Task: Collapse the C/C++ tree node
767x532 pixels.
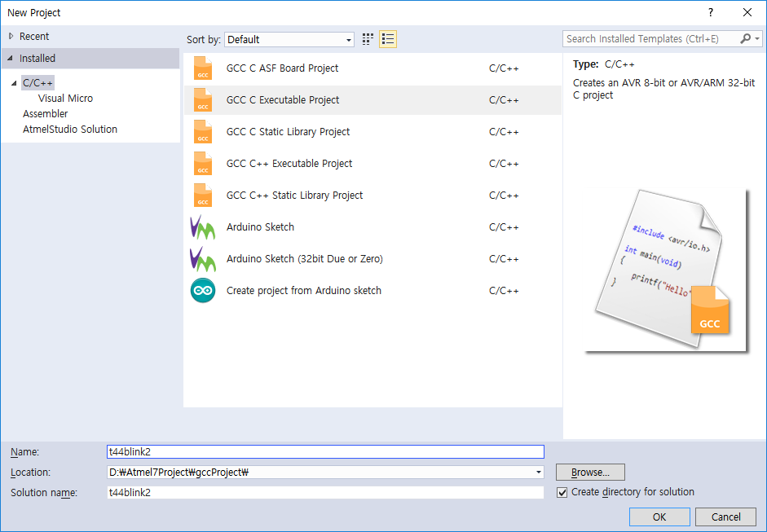Action: coord(14,83)
